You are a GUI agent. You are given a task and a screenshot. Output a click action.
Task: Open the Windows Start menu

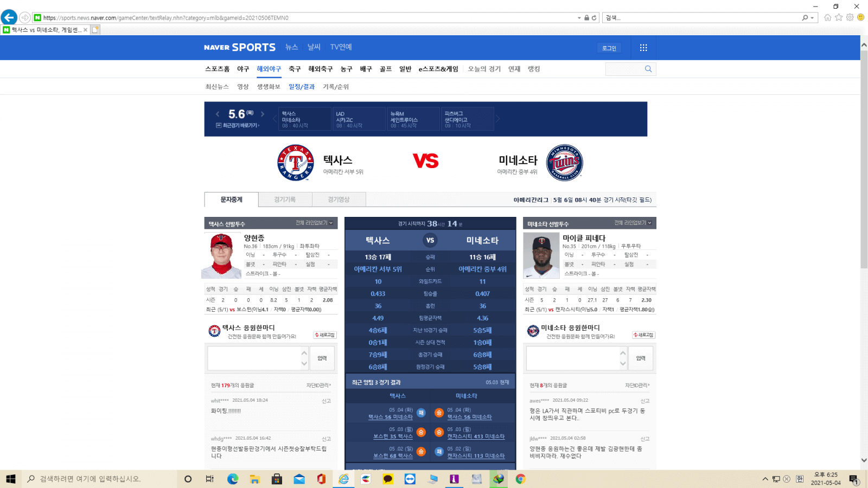pyautogui.click(x=11, y=479)
